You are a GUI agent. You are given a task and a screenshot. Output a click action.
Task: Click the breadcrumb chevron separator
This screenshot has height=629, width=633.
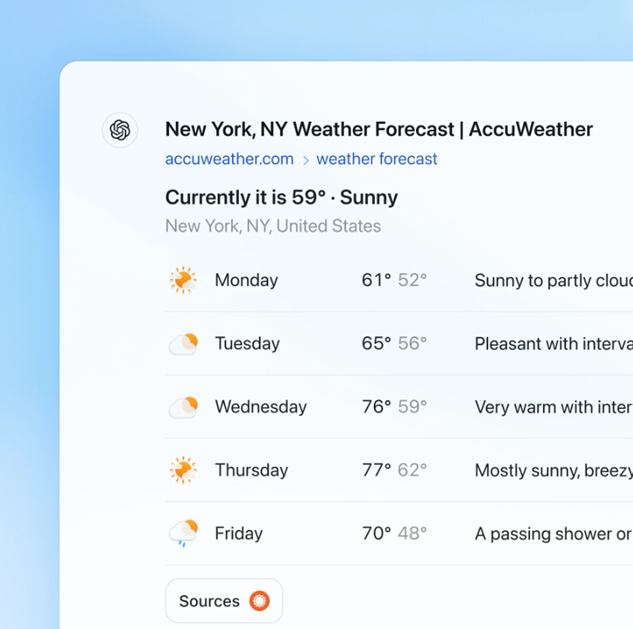pos(305,160)
